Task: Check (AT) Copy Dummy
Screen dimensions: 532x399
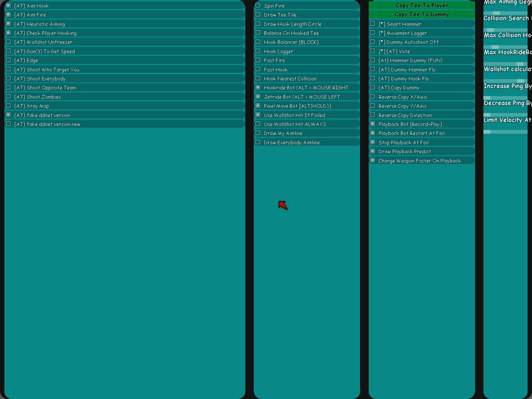Action: point(372,87)
